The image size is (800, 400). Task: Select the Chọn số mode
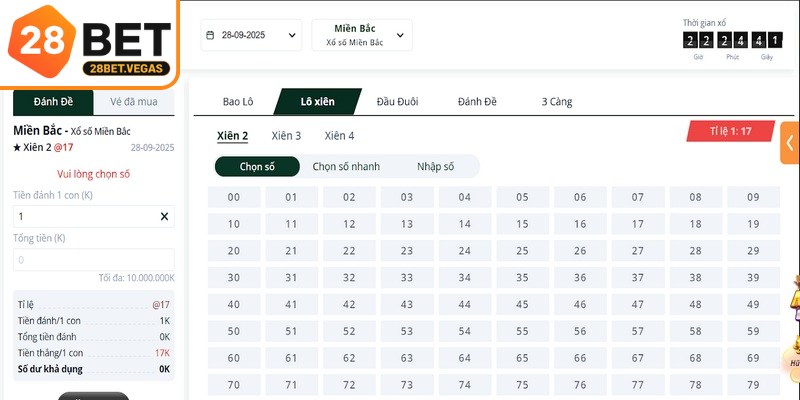257,167
